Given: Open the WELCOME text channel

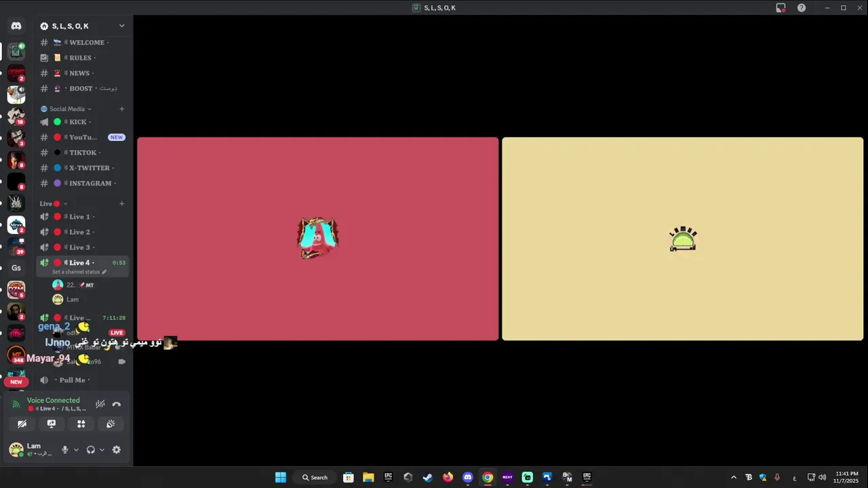Looking at the screenshot, I should [83, 42].
